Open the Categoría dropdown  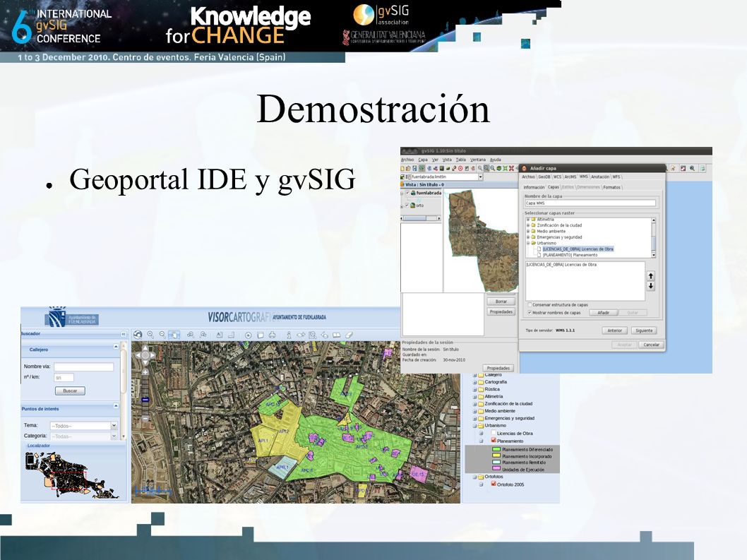pos(114,436)
